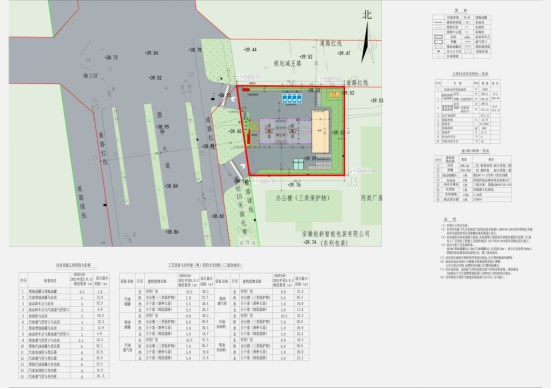Click the 北 north character label

[367, 15]
